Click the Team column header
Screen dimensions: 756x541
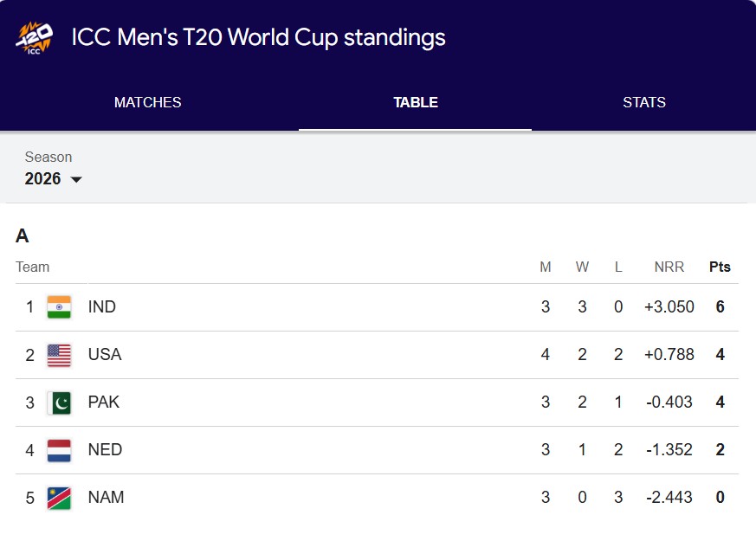[33, 267]
